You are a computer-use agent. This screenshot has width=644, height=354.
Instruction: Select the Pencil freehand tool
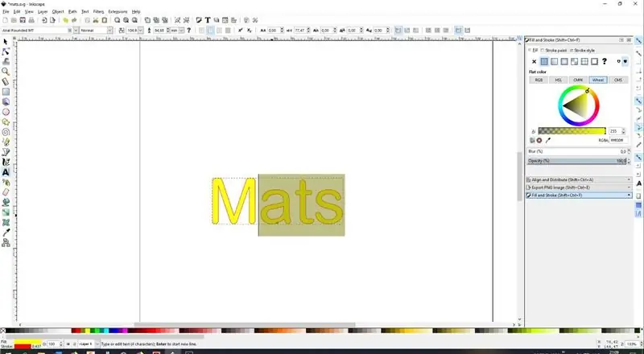click(6, 142)
